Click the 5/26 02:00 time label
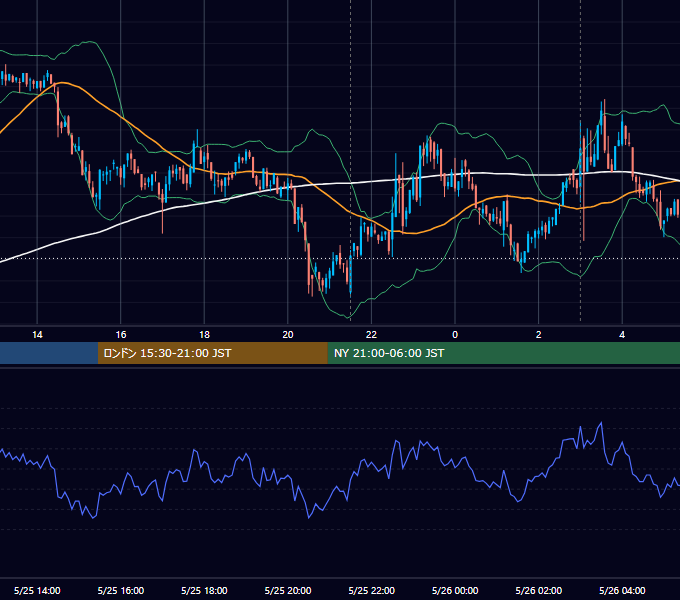Viewport: 680px width, 600px height. (539, 590)
